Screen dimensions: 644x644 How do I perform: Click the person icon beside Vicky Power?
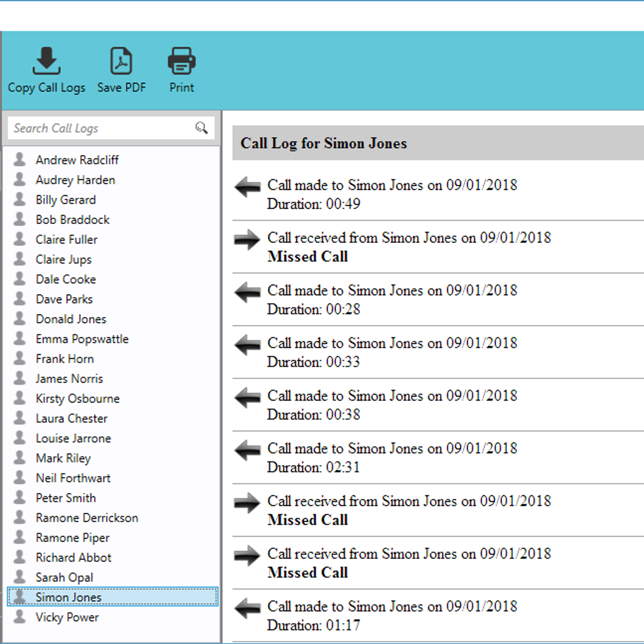pos(19,617)
